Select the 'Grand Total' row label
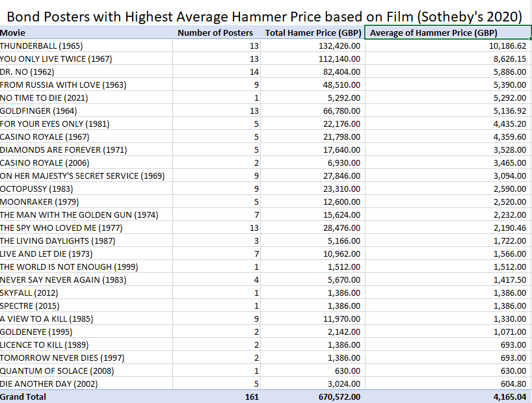This screenshot has height=403, width=532. pyautogui.click(x=23, y=397)
